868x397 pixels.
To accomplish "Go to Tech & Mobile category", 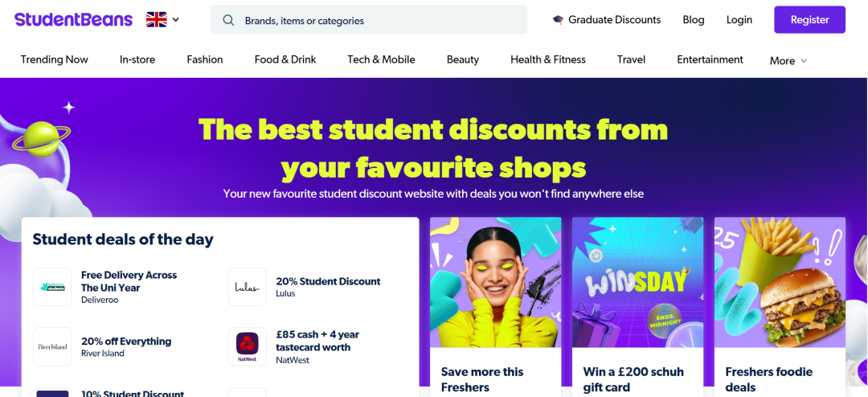I will [x=381, y=59].
